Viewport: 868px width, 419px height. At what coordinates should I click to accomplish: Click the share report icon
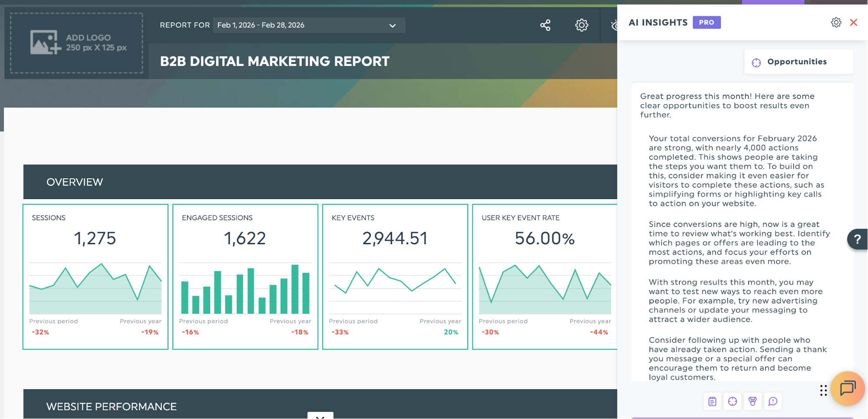545,25
